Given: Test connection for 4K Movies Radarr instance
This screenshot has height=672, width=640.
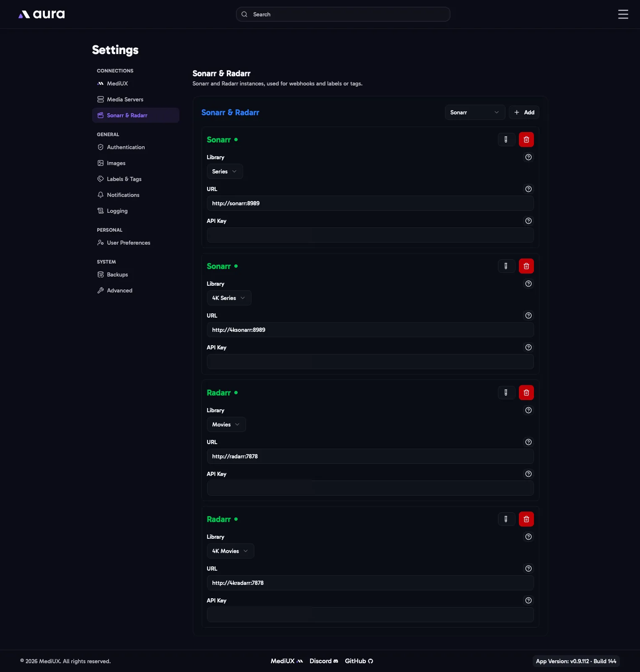Looking at the screenshot, I should (x=506, y=519).
